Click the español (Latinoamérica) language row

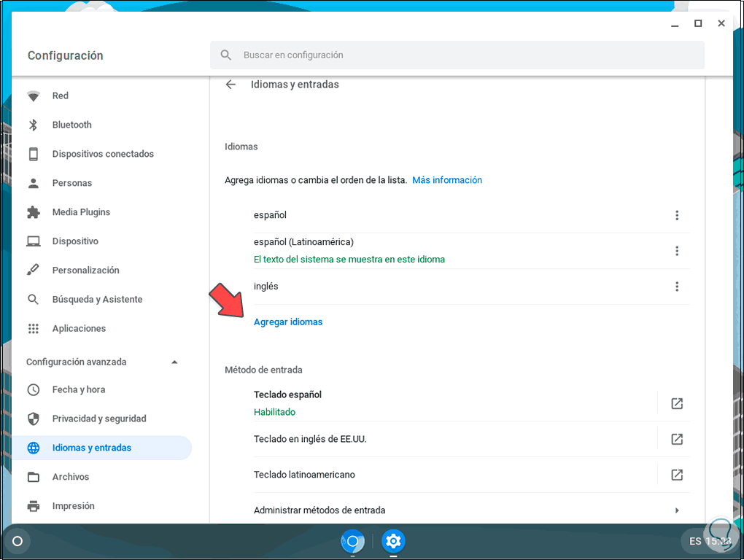tap(472, 251)
